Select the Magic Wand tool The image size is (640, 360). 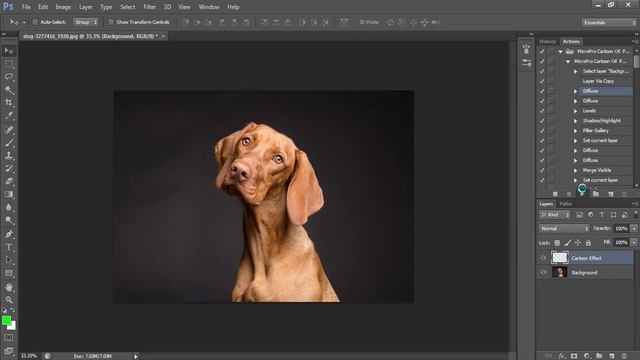point(9,90)
